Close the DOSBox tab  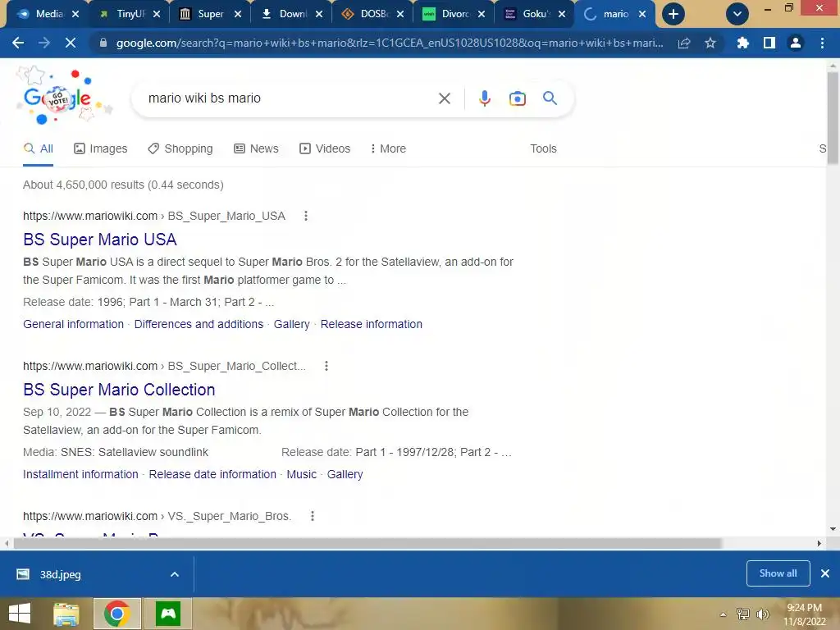point(400,14)
